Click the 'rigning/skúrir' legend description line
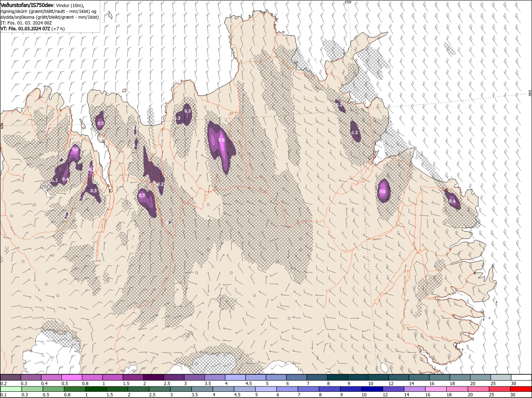The image size is (532, 398). (49, 11)
